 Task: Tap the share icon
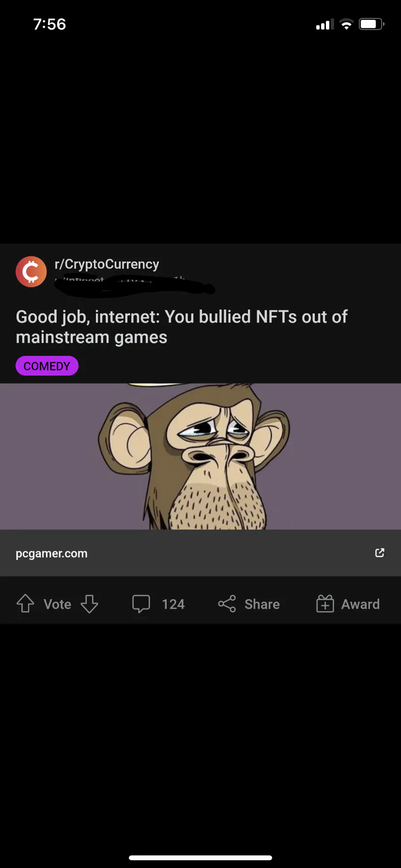point(227,604)
